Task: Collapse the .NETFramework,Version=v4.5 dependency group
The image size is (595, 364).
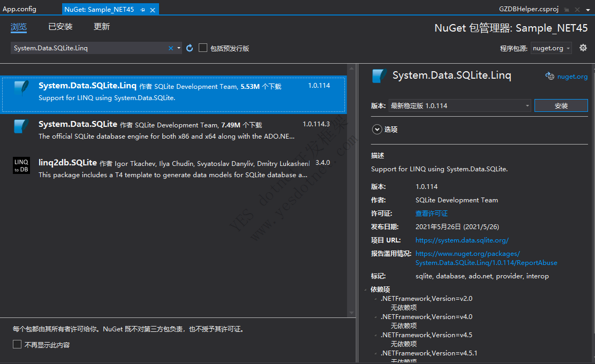Action: coord(375,335)
